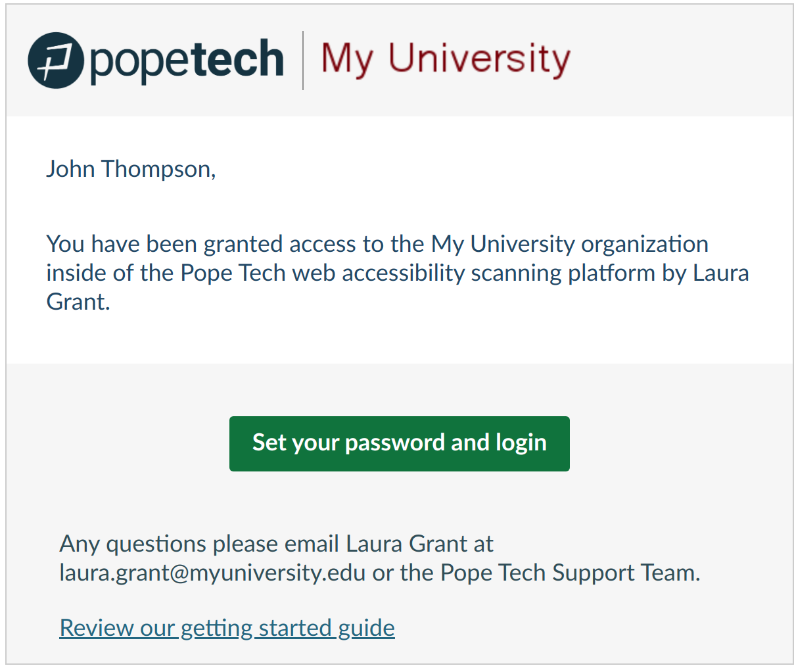794x672 pixels.
Task: Click the Set your password and login button
Action: tap(399, 443)
